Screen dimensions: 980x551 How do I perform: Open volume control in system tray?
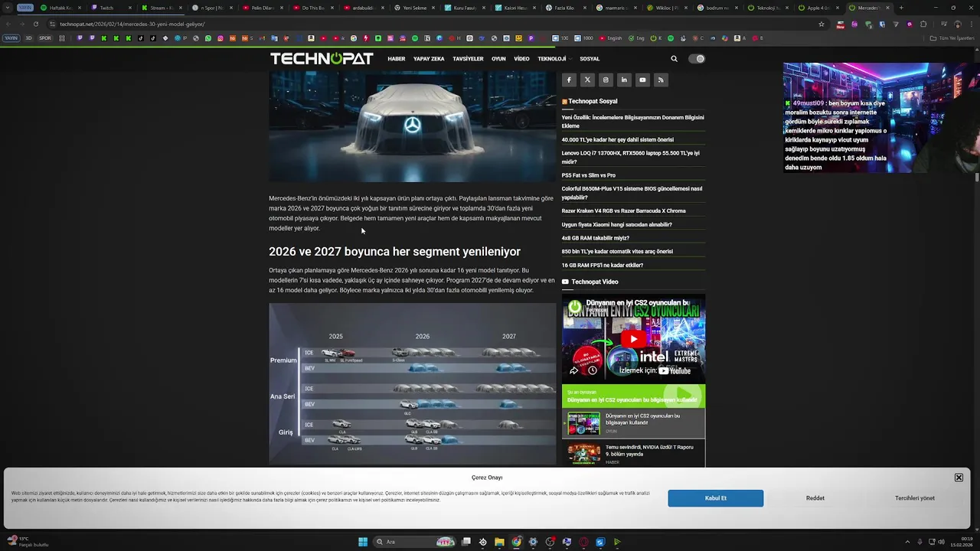pyautogui.click(x=941, y=542)
